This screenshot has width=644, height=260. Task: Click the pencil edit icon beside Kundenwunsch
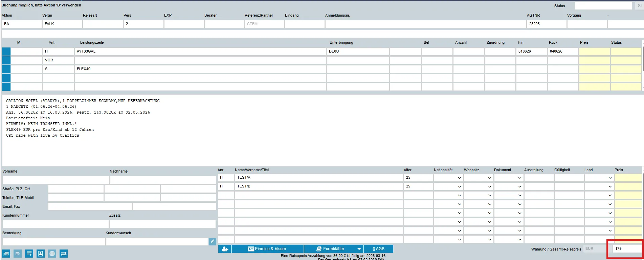(x=212, y=241)
